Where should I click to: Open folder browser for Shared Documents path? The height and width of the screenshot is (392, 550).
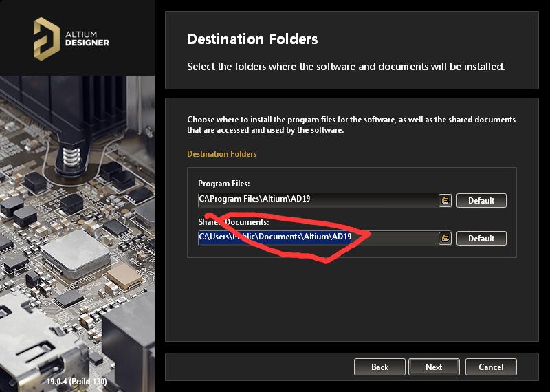[445, 238]
